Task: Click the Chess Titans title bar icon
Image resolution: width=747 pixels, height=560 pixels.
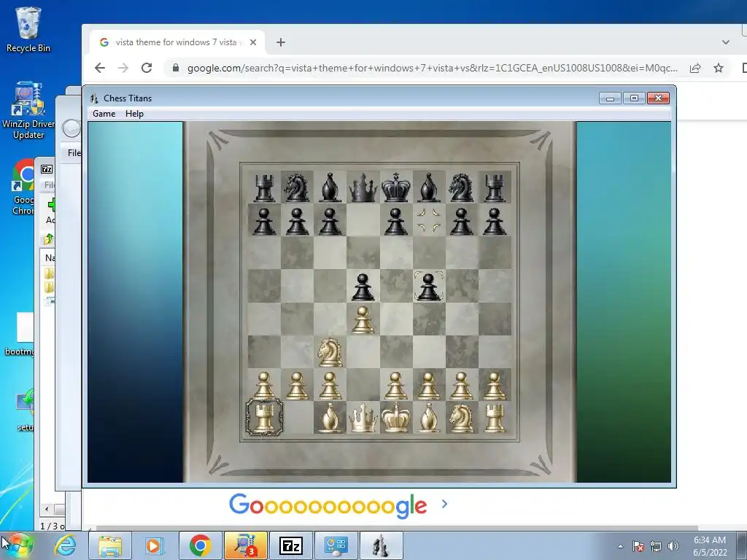Action: [x=94, y=98]
